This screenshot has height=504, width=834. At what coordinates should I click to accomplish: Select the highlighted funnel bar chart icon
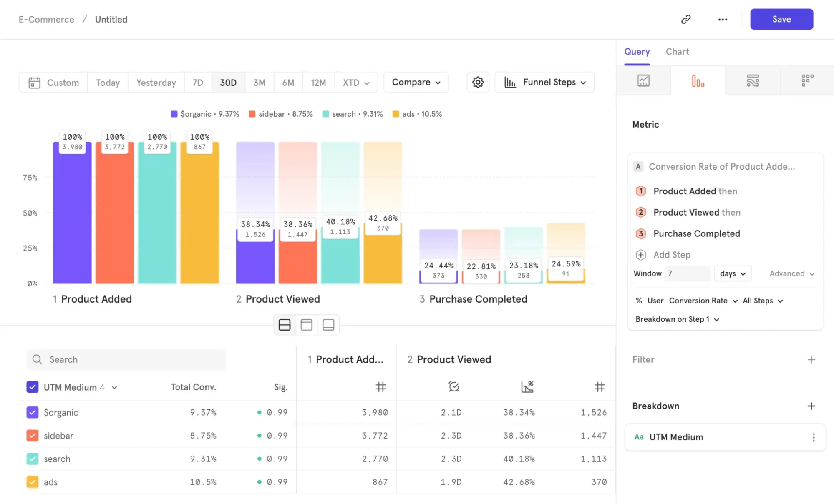point(698,80)
